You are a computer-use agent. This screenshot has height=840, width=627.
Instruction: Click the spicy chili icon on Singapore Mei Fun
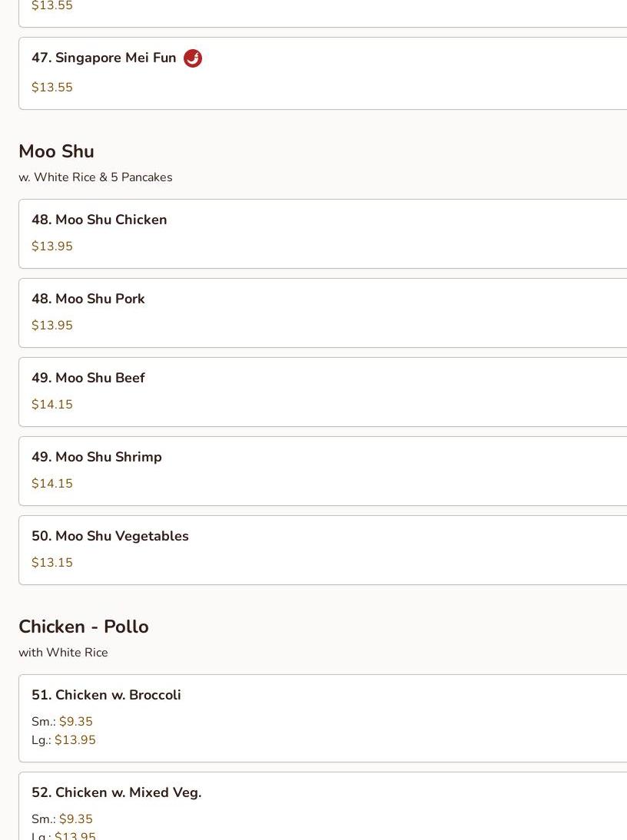tap(193, 58)
